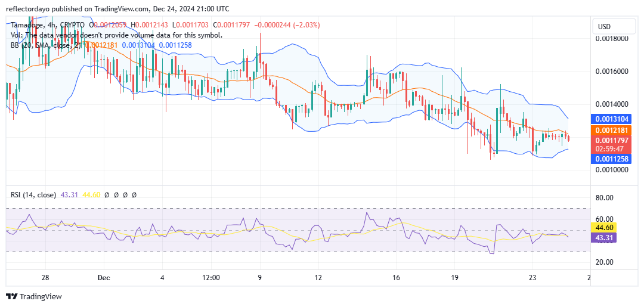Screen dimensions: 644x307
Task: Click the 0.0014000 price axis label
Action: (612, 104)
